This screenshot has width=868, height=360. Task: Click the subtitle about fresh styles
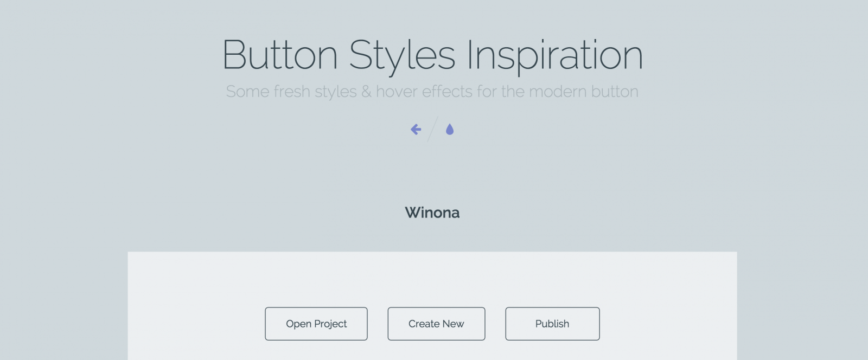tap(432, 92)
